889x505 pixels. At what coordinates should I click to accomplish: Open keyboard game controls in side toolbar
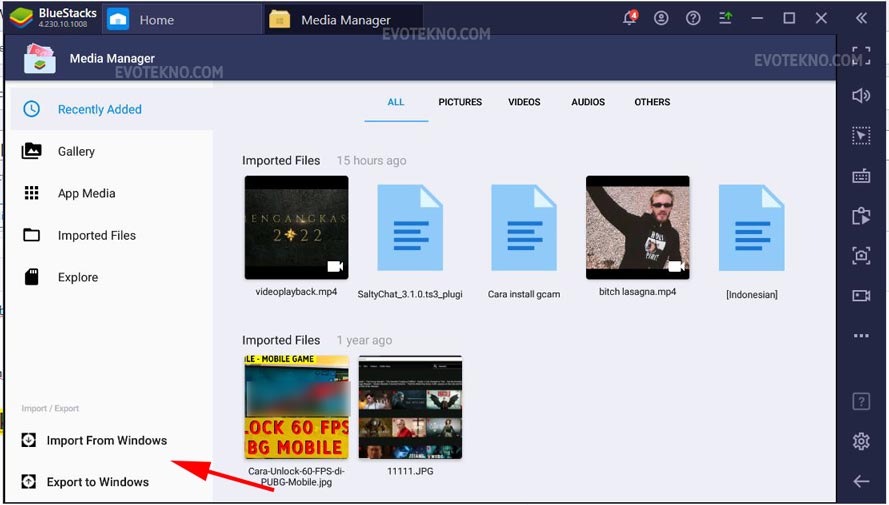click(861, 176)
